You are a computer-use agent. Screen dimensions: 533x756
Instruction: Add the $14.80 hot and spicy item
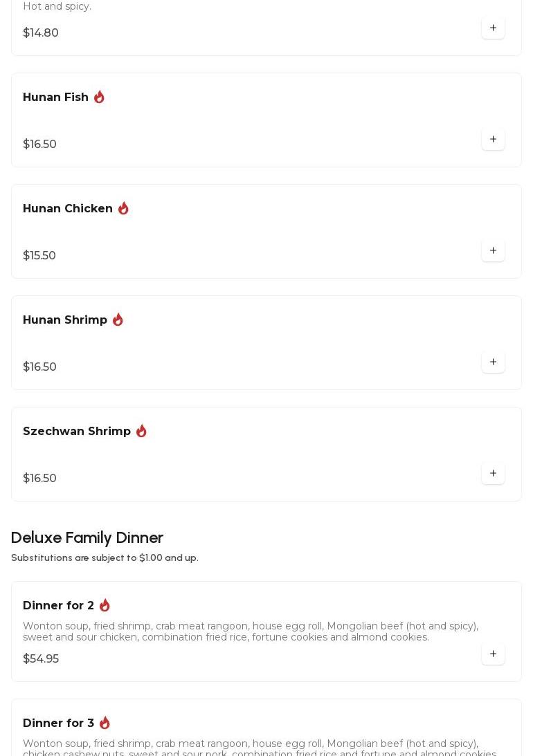(493, 28)
